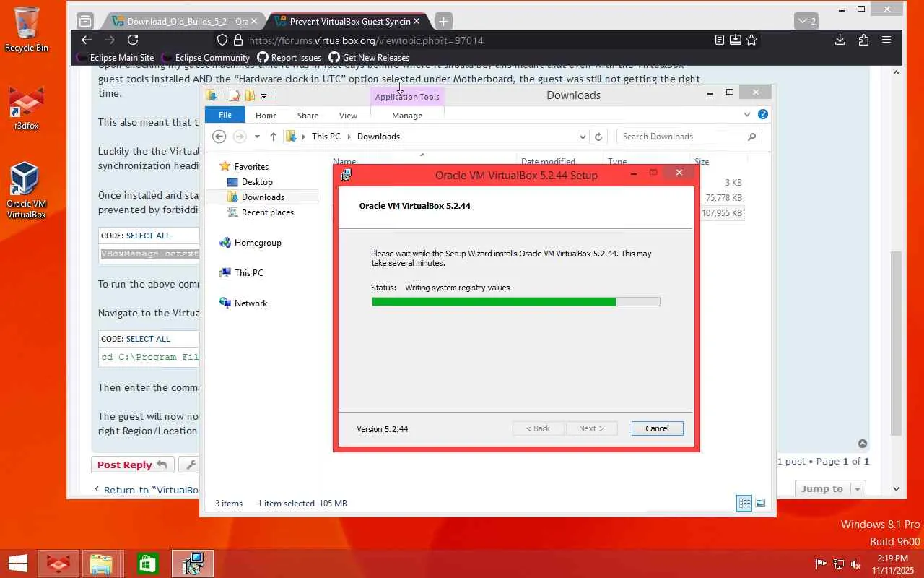Open the Eclipse Main Site bookmark
This screenshot has width=924, height=578.
115,58
